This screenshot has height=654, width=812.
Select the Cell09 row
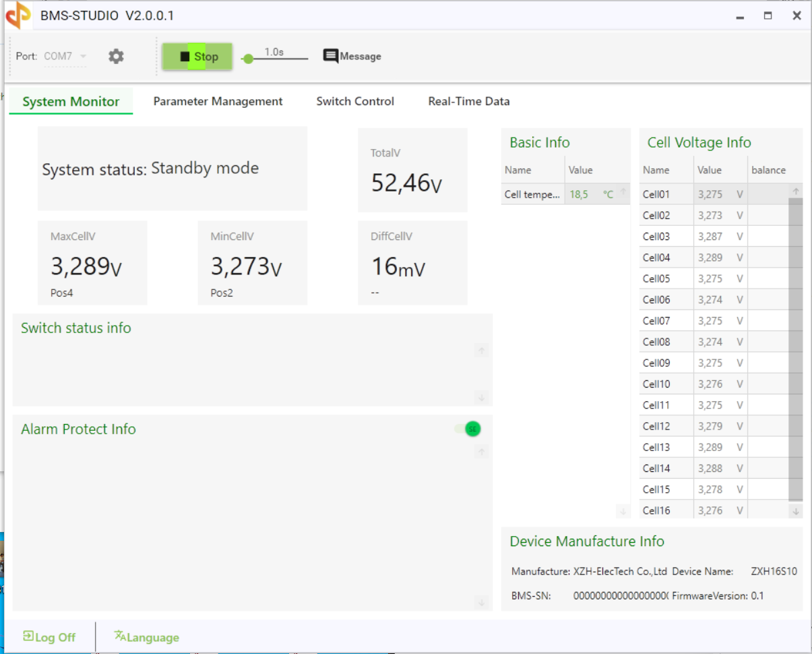[714, 363]
